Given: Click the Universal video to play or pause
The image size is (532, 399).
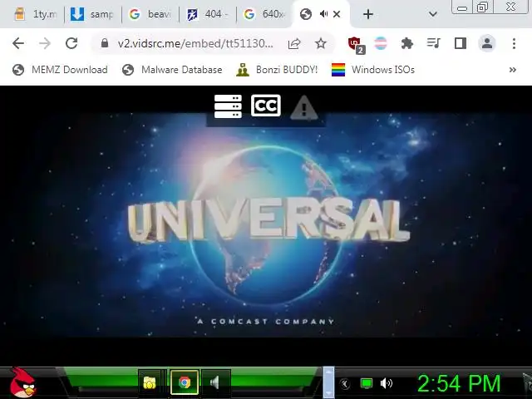Looking at the screenshot, I should (266, 224).
